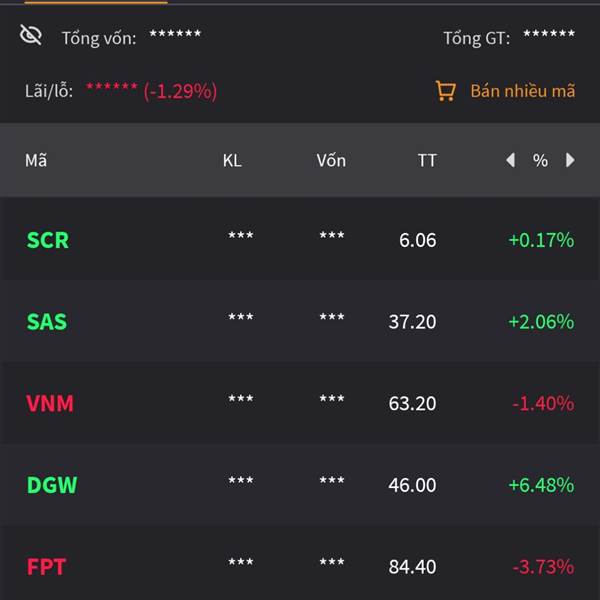Open Bán nhiều mã sell option

click(x=522, y=91)
